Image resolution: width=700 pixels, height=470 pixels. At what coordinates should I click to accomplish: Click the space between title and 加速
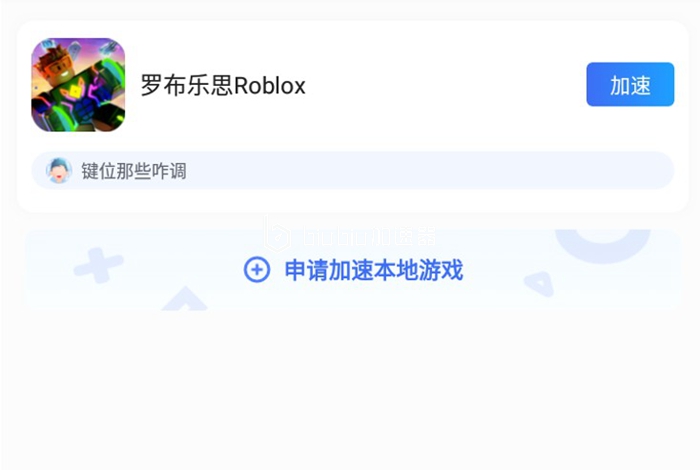point(446,85)
